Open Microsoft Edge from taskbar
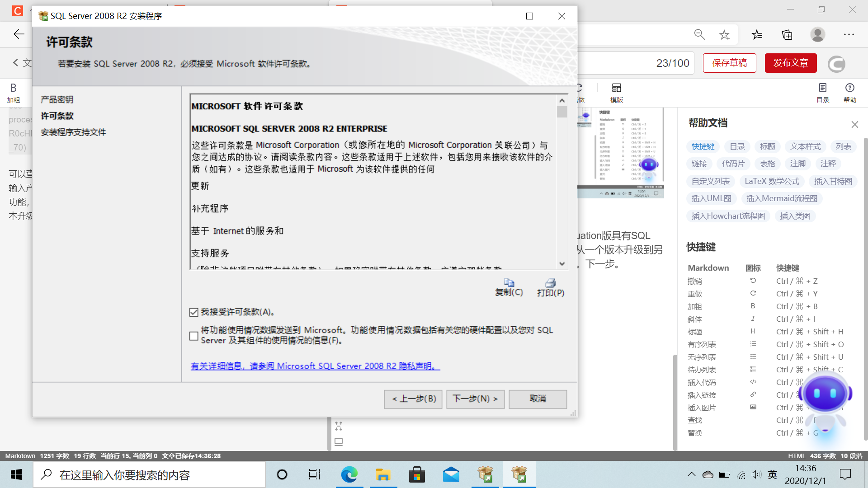868x488 pixels. click(x=349, y=474)
